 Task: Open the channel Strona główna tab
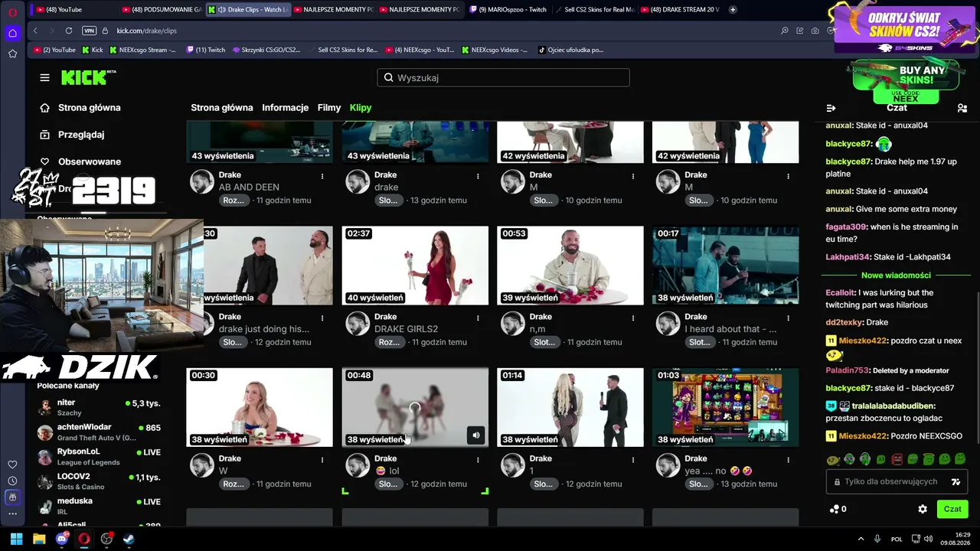(x=222, y=108)
